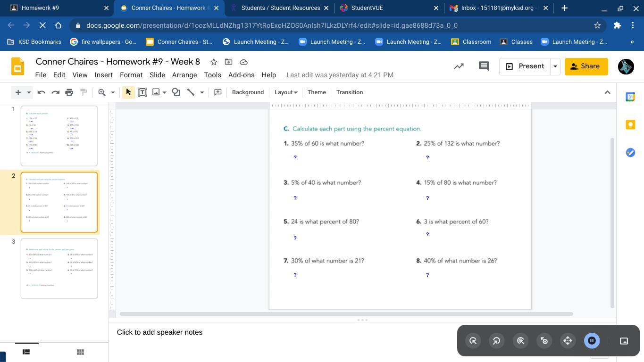644x362 pixels.
Task: Open the File menu
Action: point(41,75)
